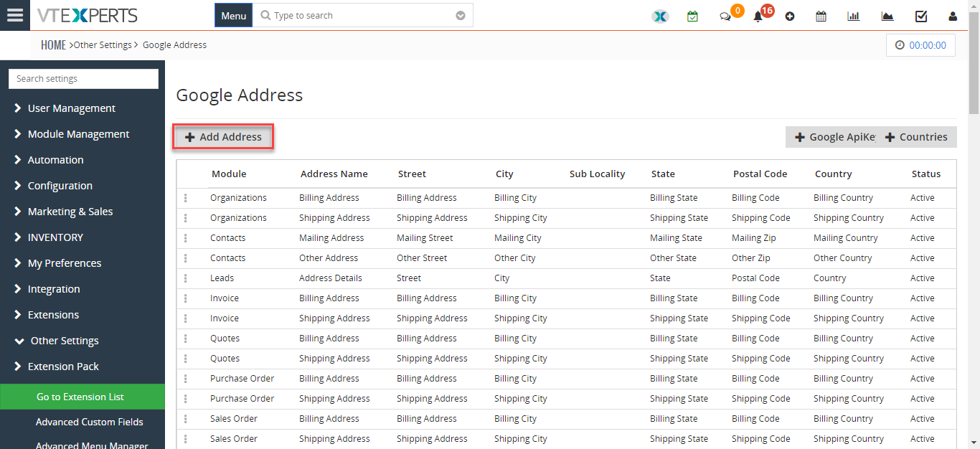
Task: Click the Postal Code column header
Action: coord(760,174)
